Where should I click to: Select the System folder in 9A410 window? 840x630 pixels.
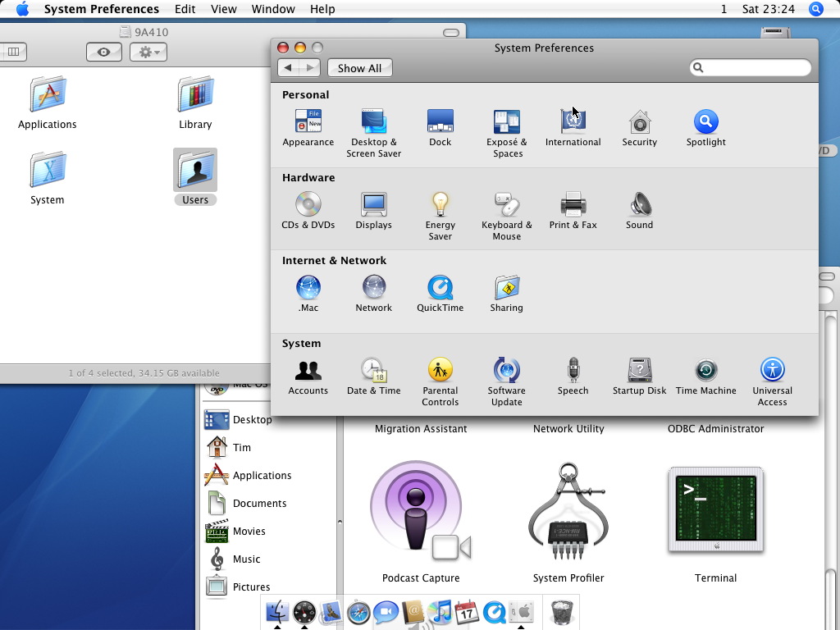point(47,178)
